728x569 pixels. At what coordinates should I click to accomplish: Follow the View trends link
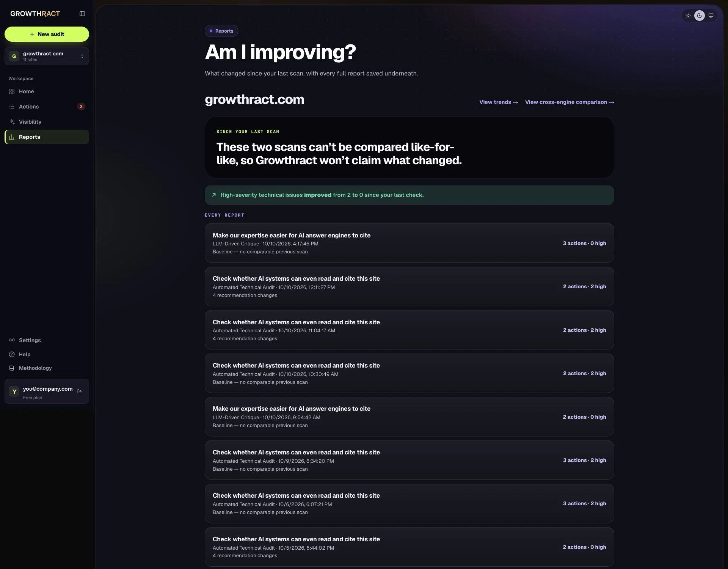tap(498, 102)
